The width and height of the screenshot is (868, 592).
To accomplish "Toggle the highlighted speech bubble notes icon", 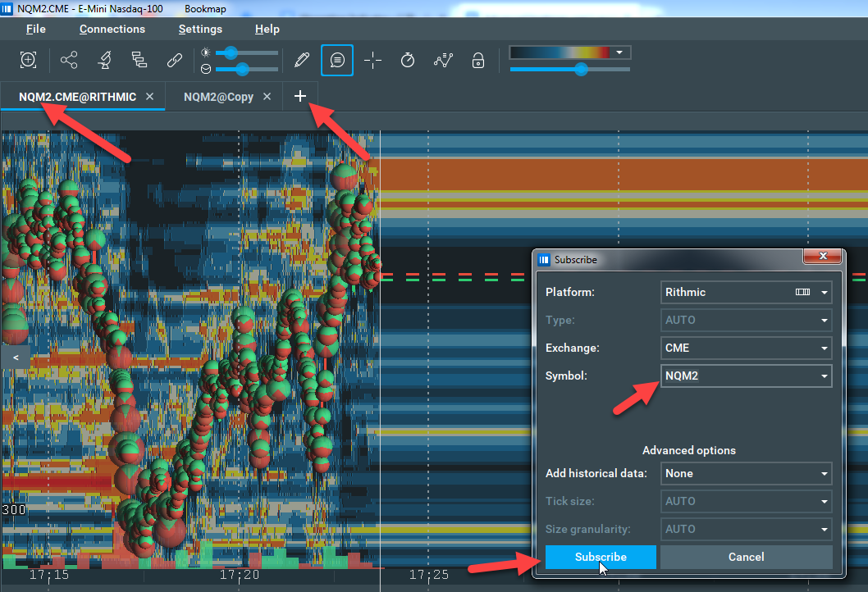I will coord(337,60).
